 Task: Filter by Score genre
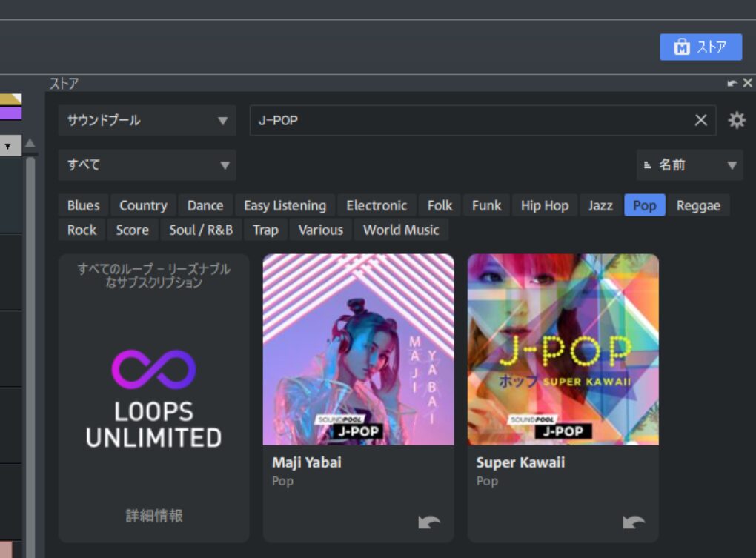(x=132, y=230)
